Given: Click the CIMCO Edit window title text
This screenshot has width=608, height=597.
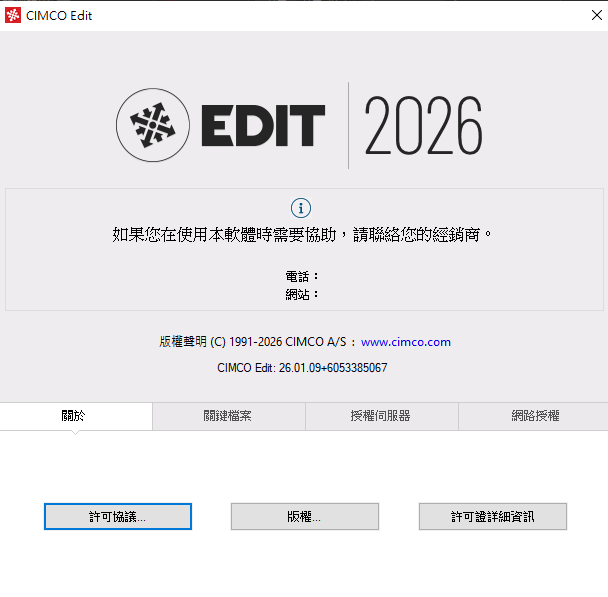Looking at the screenshot, I should pos(59,16).
